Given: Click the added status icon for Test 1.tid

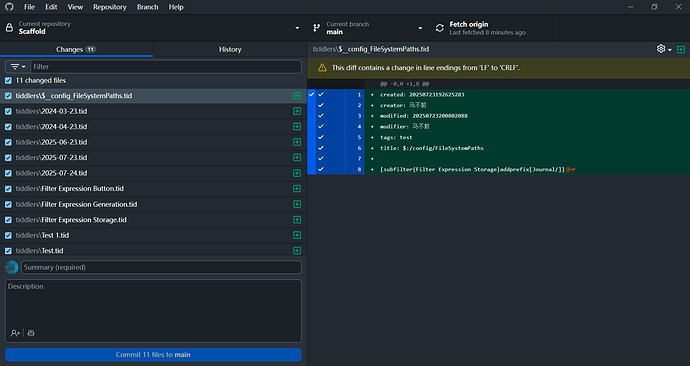Looking at the screenshot, I should pyautogui.click(x=297, y=235).
